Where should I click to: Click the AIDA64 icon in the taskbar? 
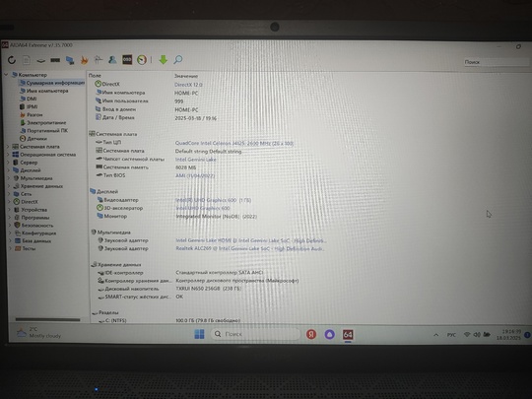click(348, 335)
